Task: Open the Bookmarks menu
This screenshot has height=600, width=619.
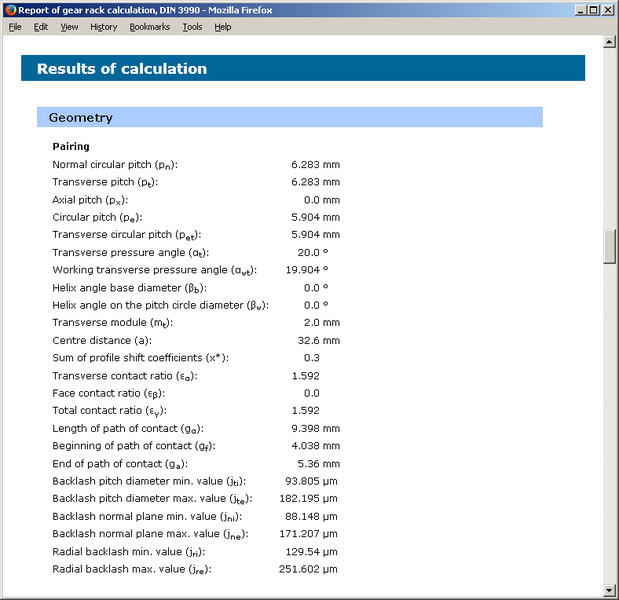Action: [150, 27]
